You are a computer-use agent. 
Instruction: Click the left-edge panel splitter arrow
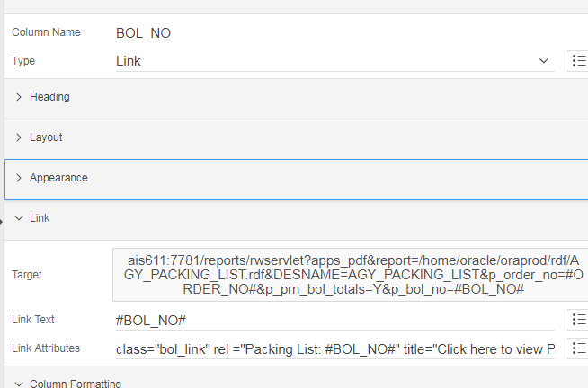point(2,220)
